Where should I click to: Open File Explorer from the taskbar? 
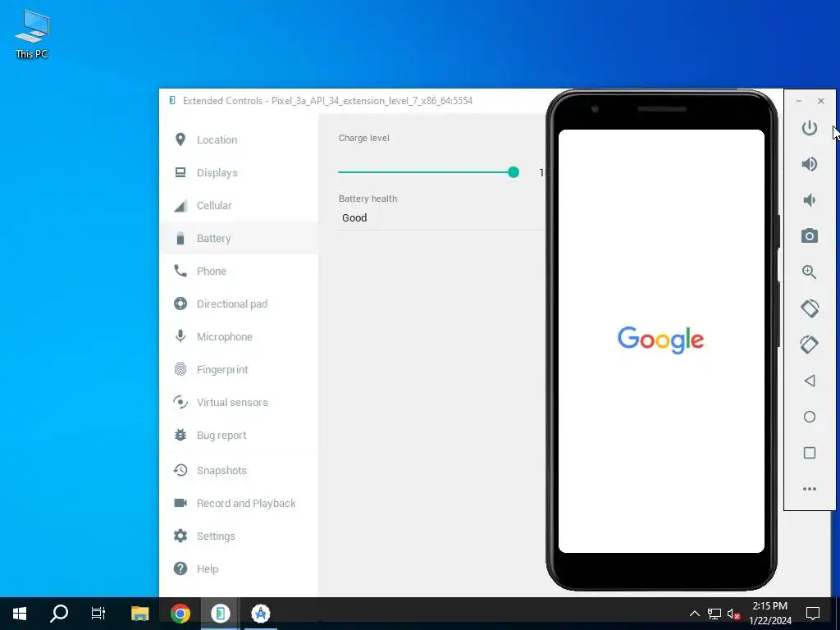139,614
